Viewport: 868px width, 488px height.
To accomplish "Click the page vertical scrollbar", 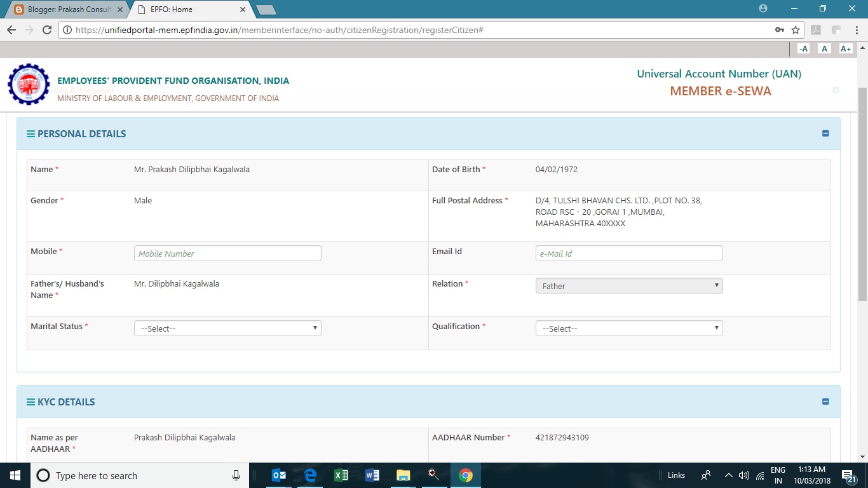I will 862,194.
